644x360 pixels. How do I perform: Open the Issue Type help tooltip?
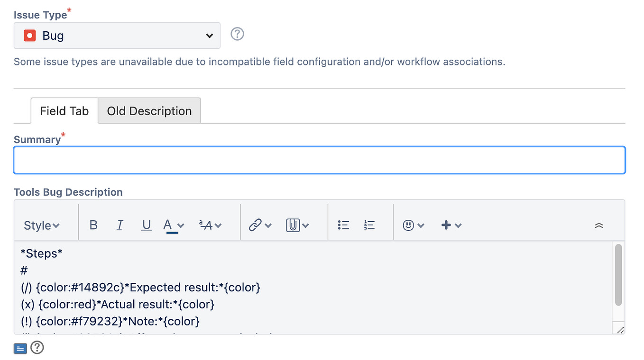[237, 34]
